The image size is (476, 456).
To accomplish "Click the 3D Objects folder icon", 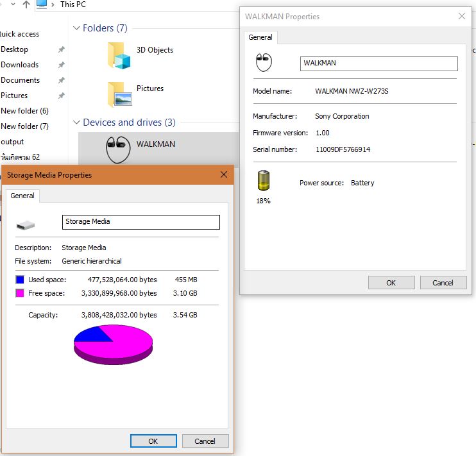I will tap(119, 56).
